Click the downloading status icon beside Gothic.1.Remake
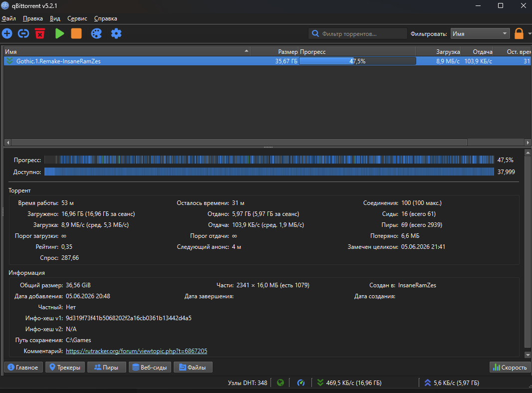Screen dimensions: 532x393 (9, 61)
